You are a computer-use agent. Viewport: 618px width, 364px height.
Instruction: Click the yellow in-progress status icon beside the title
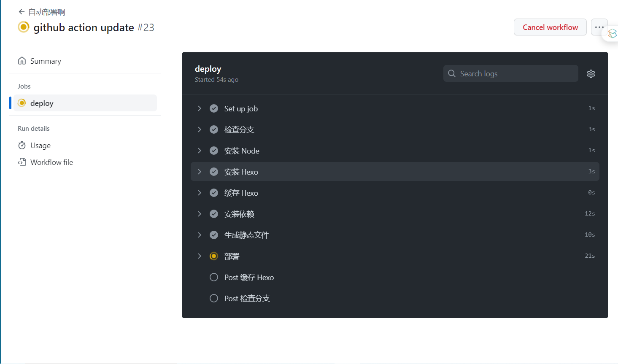(x=24, y=27)
